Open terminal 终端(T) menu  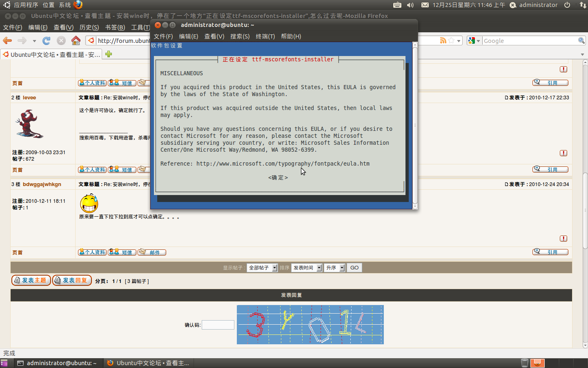265,36
